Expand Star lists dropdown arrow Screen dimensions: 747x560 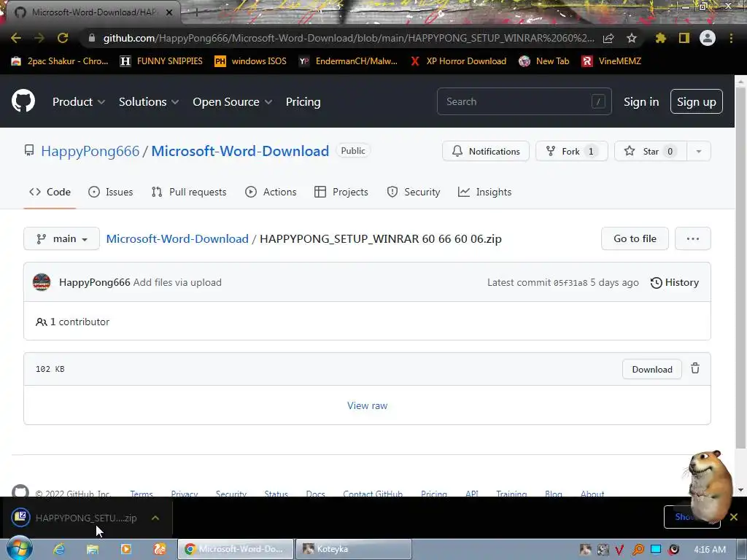click(698, 152)
